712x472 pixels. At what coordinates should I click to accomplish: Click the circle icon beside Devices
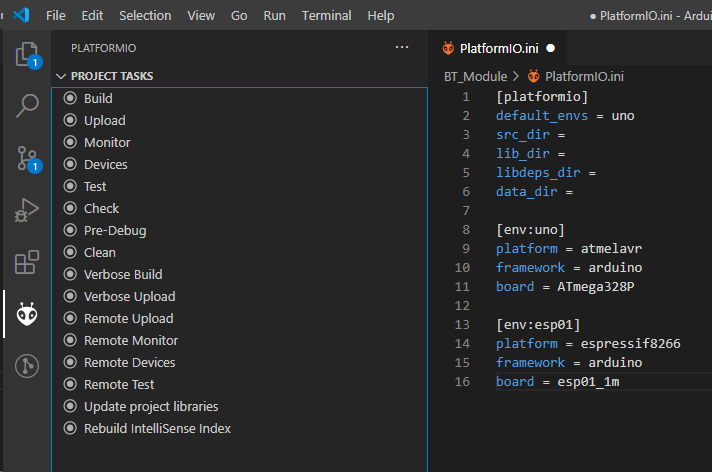(x=70, y=164)
